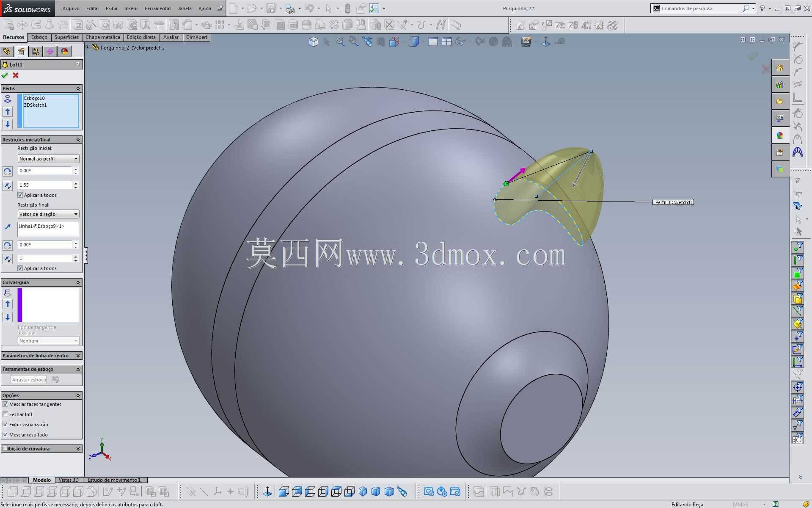Click Open document icon

coord(252,8)
